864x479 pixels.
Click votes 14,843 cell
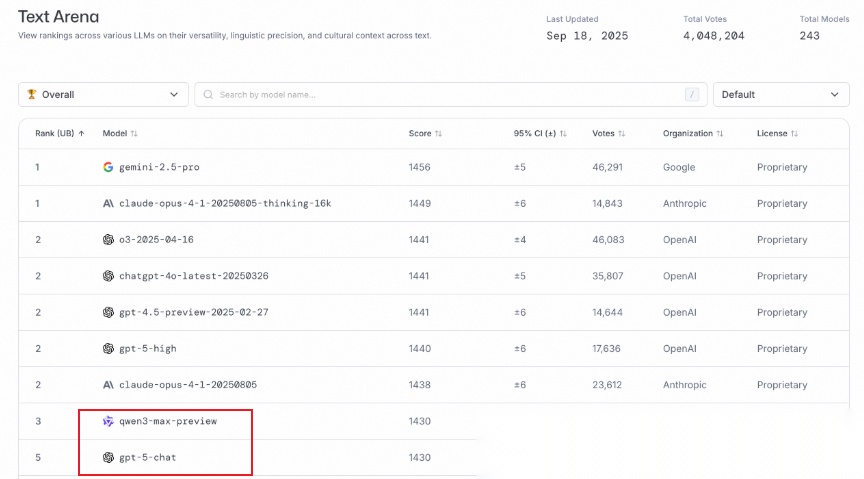point(607,203)
